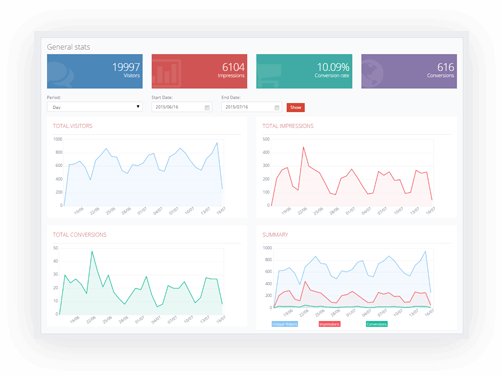Select the purple Conversions stat card

tap(409, 71)
